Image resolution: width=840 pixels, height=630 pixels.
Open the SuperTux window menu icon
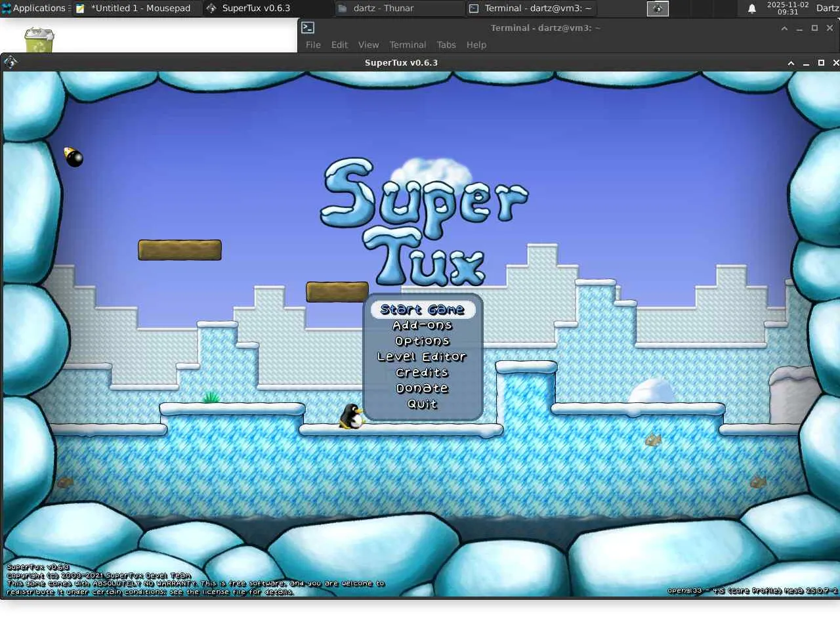tap(10, 62)
